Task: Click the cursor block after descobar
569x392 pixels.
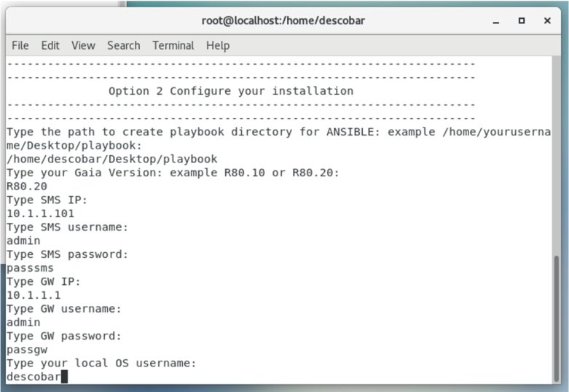Action: click(x=64, y=377)
